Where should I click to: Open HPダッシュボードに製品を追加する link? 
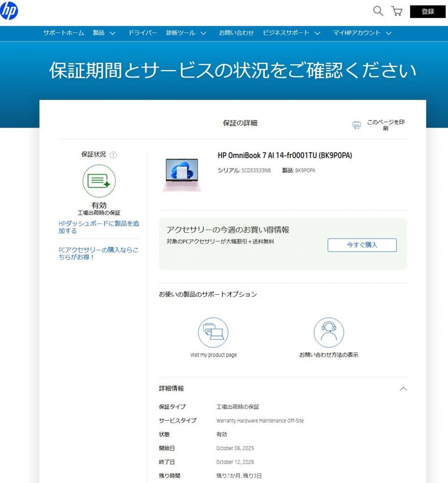[x=99, y=227]
